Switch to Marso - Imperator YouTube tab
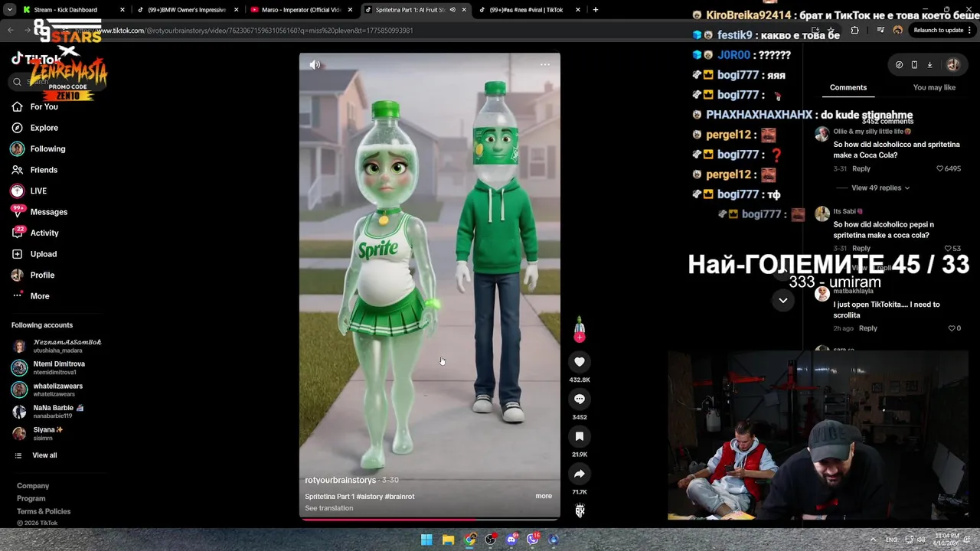The width and height of the screenshot is (980, 551). click(x=301, y=10)
